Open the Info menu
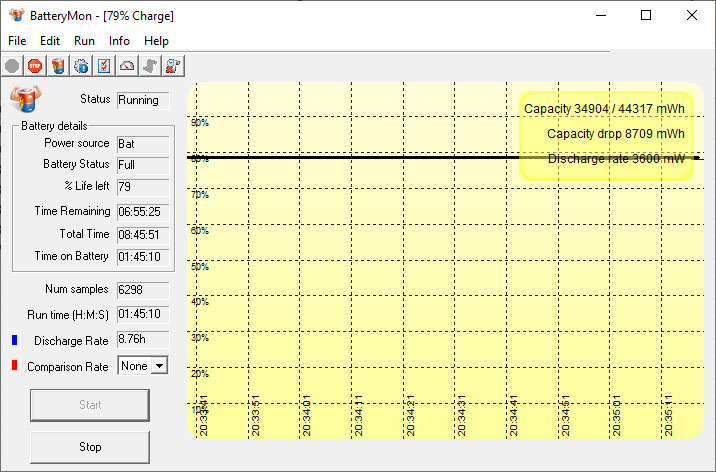Screen dimensions: 716x472 (x=119, y=41)
